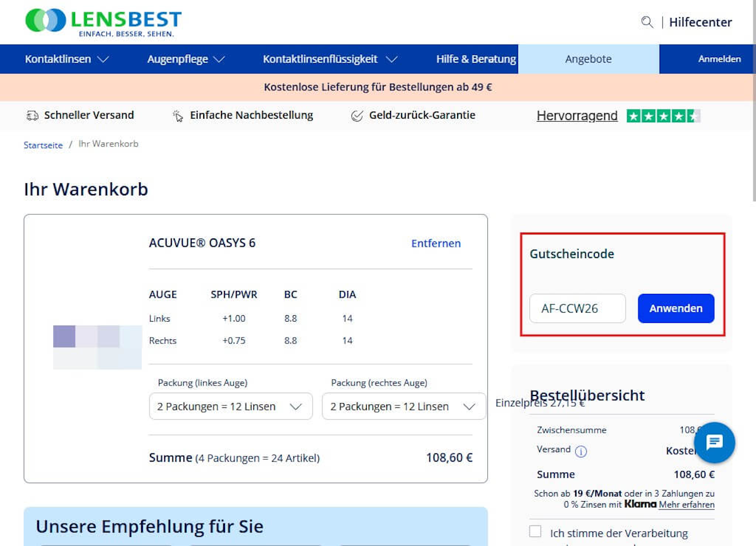This screenshot has width=756, height=546.
Task: Open the Hervorragend rating link
Action: (x=577, y=116)
